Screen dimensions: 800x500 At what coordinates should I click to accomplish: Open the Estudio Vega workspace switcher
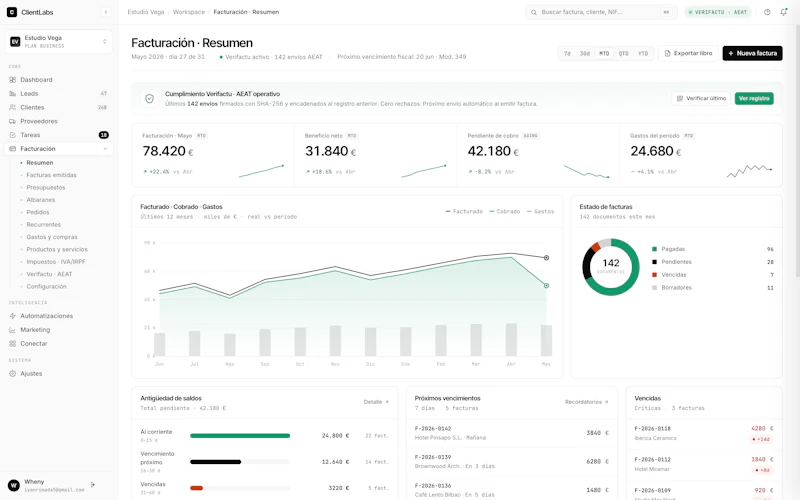[59, 41]
